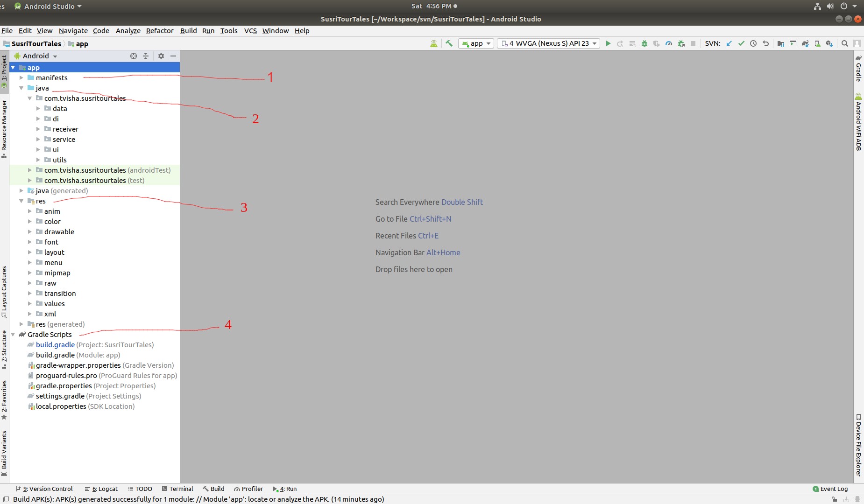This screenshot has height=504, width=864.
Task: Click the Stop square icon
Action: click(x=693, y=43)
